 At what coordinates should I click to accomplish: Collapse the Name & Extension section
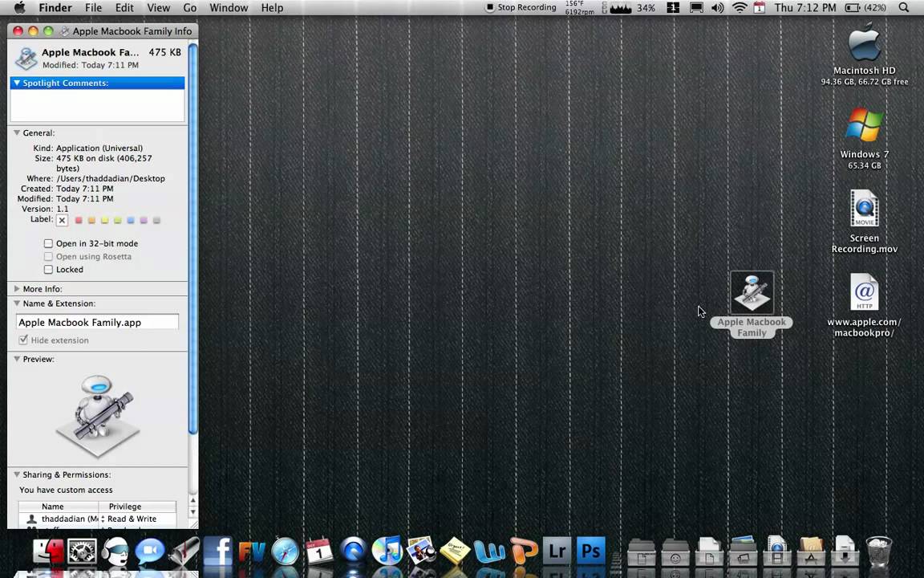coord(17,303)
